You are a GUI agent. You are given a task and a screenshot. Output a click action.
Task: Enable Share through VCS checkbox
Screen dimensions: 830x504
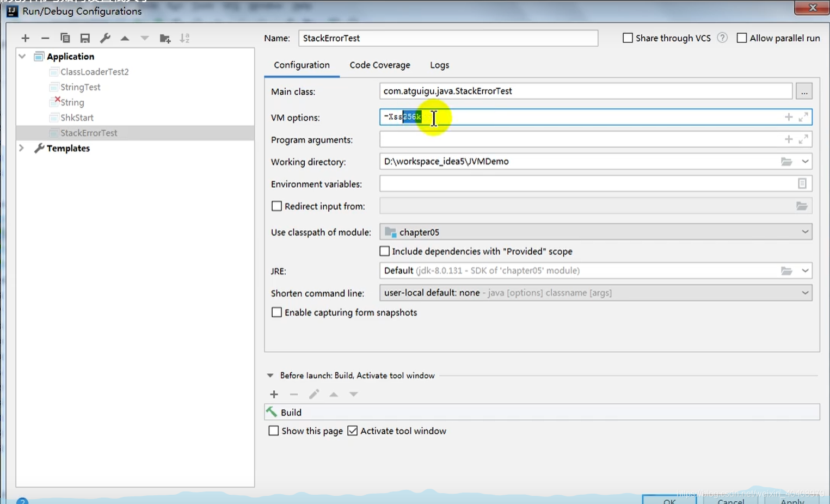(628, 38)
